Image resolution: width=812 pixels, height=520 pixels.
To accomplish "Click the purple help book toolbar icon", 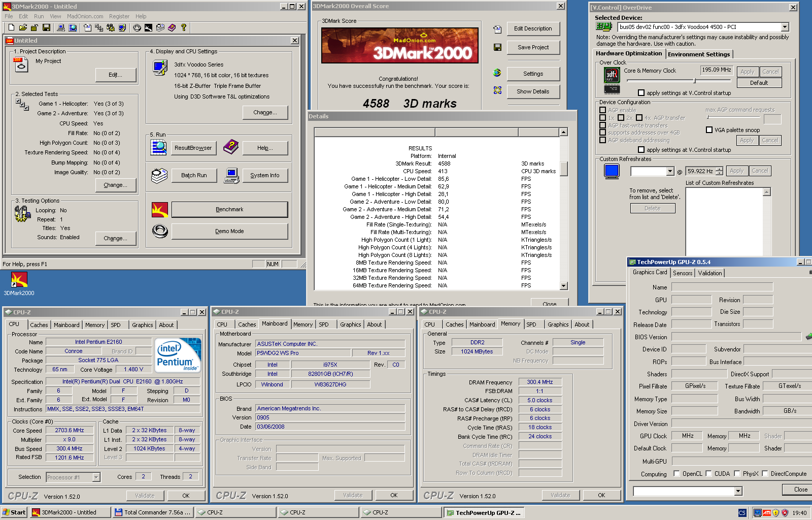I will (172, 27).
